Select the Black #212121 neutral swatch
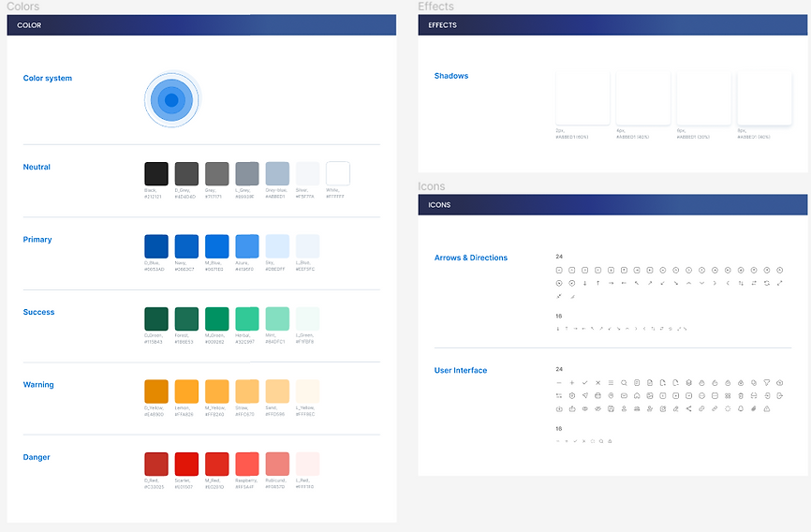This screenshot has width=811, height=532. pyautogui.click(x=156, y=173)
